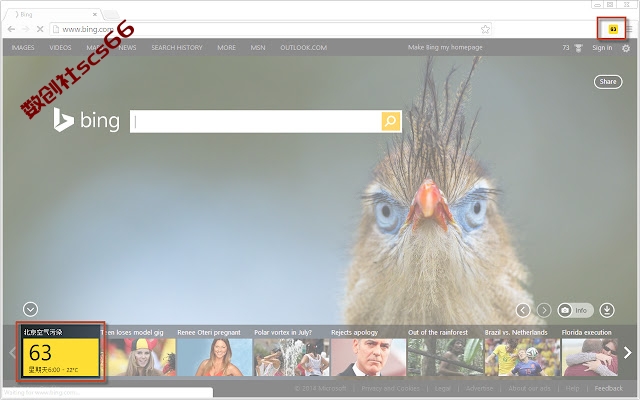Open Help footer link
640x400 pixels.
point(572,388)
